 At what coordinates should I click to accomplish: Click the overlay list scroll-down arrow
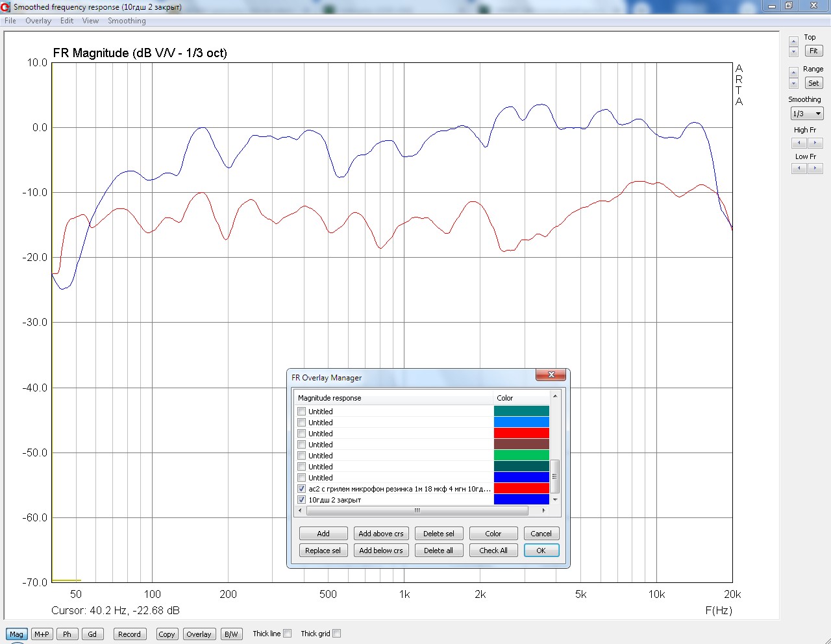[555, 500]
